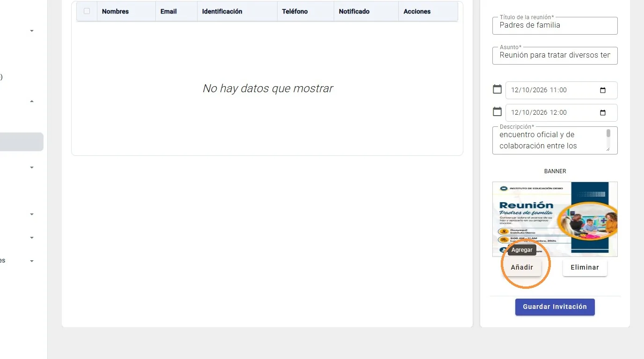Select the highlighted active sidebar item

(x=22, y=142)
